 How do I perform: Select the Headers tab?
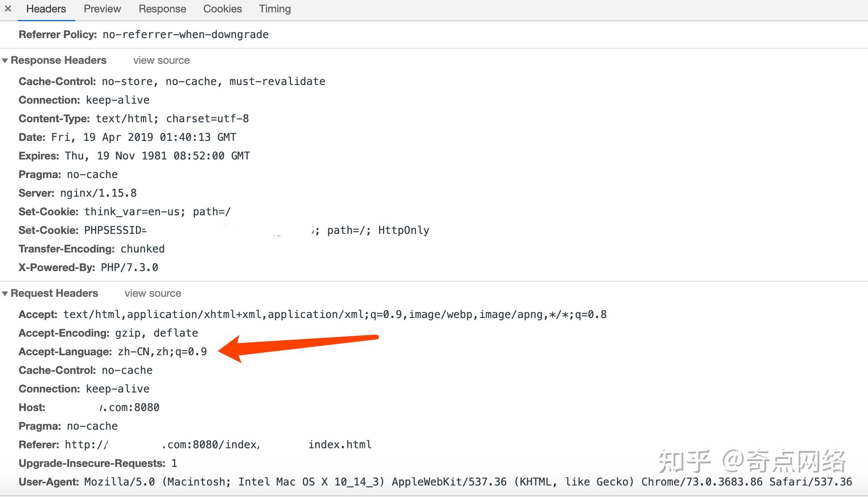[x=46, y=9]
